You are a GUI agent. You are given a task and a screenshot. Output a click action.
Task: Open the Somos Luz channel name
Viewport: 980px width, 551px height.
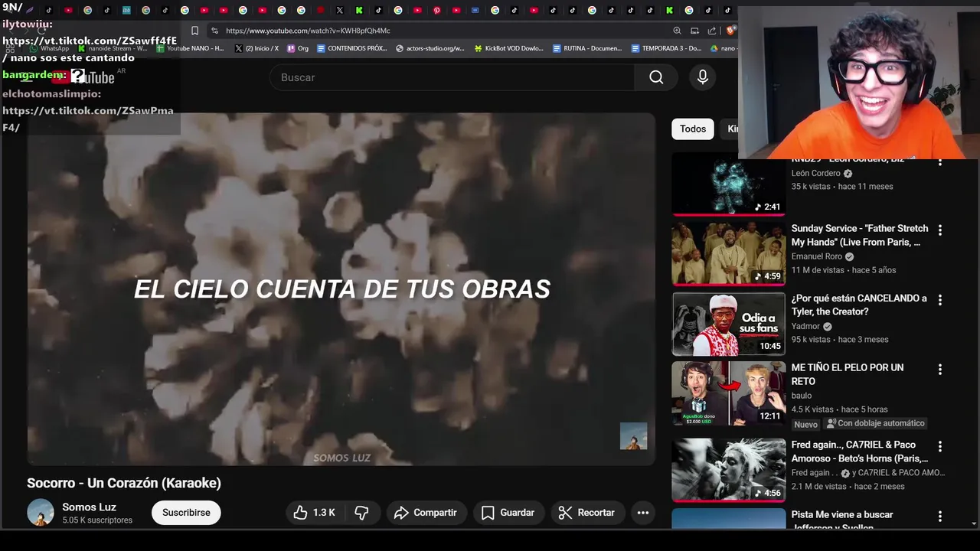pyautogui.click(x=89, y=507)
